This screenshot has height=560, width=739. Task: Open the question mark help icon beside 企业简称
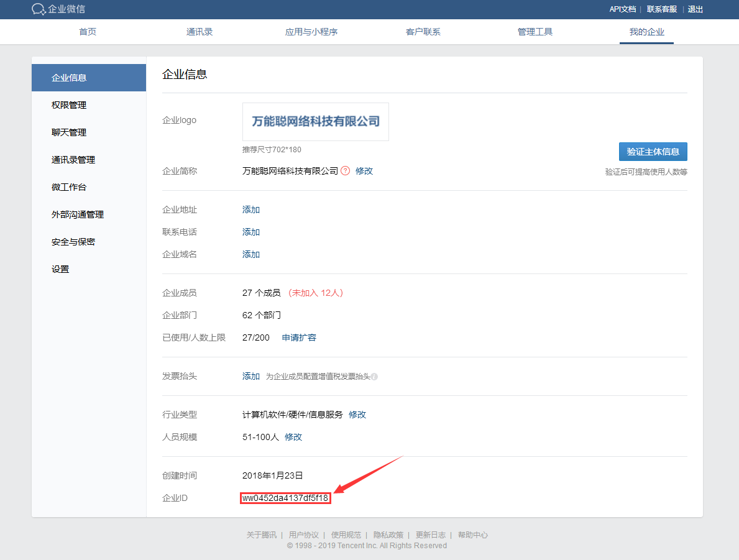(x=346, y=171)
